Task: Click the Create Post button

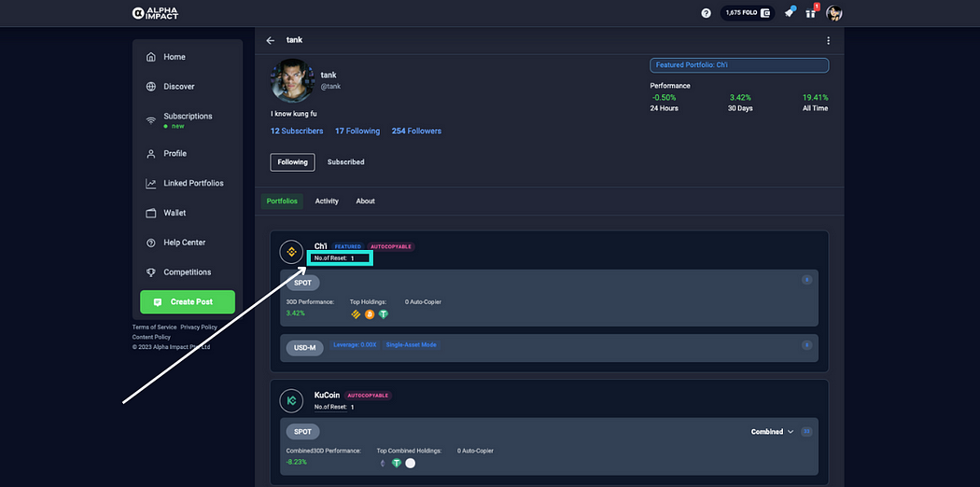Action: [188, 301]
